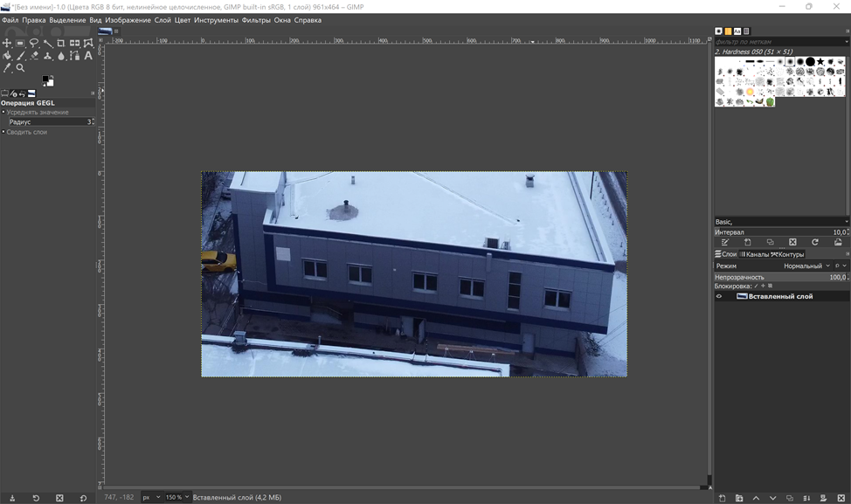The width and height of the screenshot is (851, 504).
Task: Select the Bucket Fill tool
Action: [x=7, y=56]
